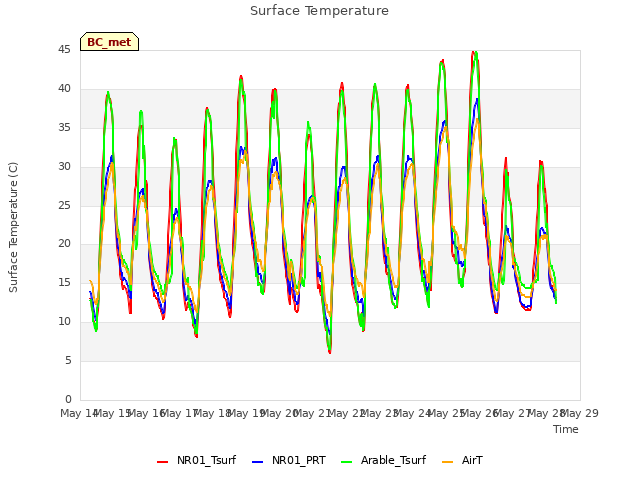The width and height of the screenshot is (640, 480).
Task: Click y-axis tick label 40
Action: (x=64, y=89)
